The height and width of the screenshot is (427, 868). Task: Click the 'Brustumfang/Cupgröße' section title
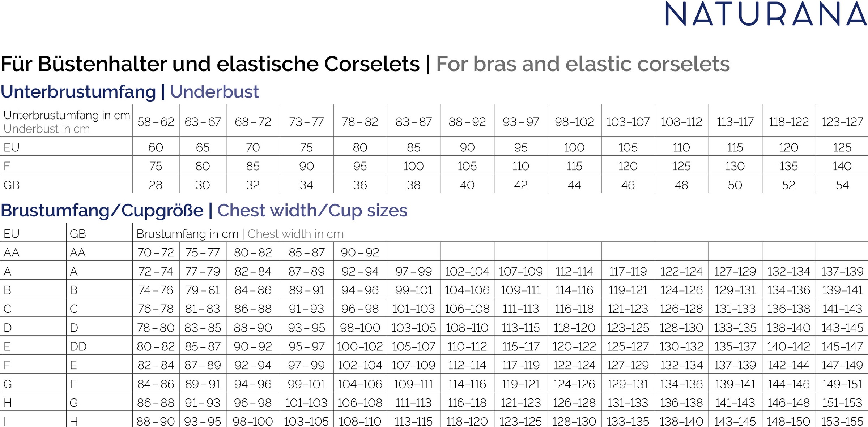pyautogui.click(x=102, y=211)
